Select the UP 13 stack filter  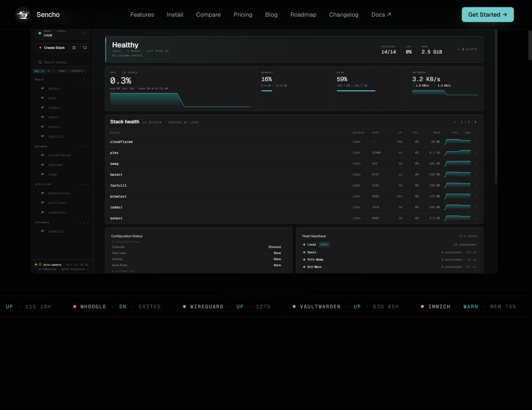click(x=51, y=71)
